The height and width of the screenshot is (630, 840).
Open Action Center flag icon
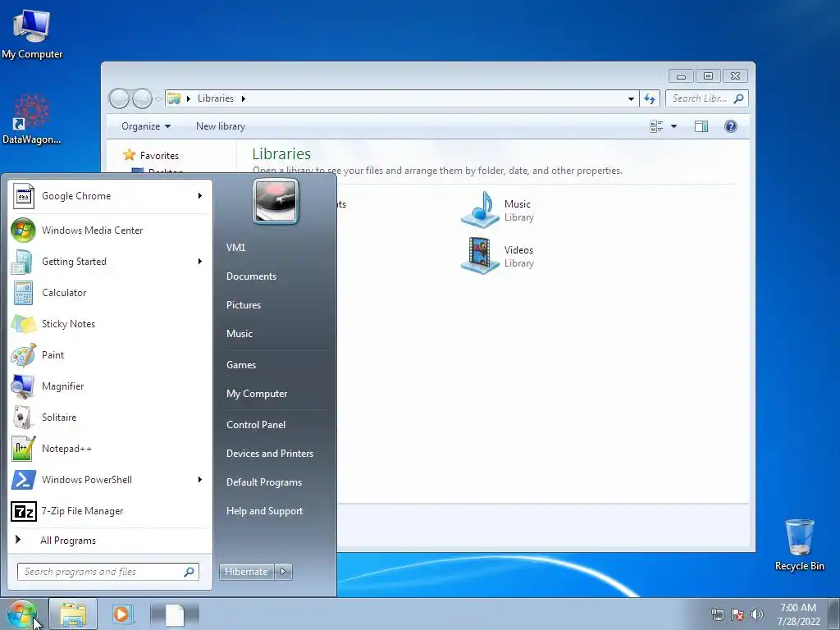click(x=737, y=614)
